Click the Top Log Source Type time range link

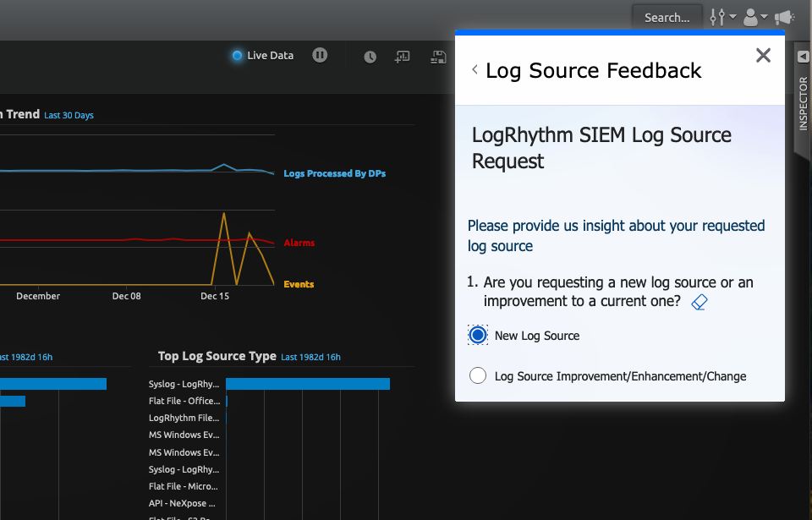[310, 357]
